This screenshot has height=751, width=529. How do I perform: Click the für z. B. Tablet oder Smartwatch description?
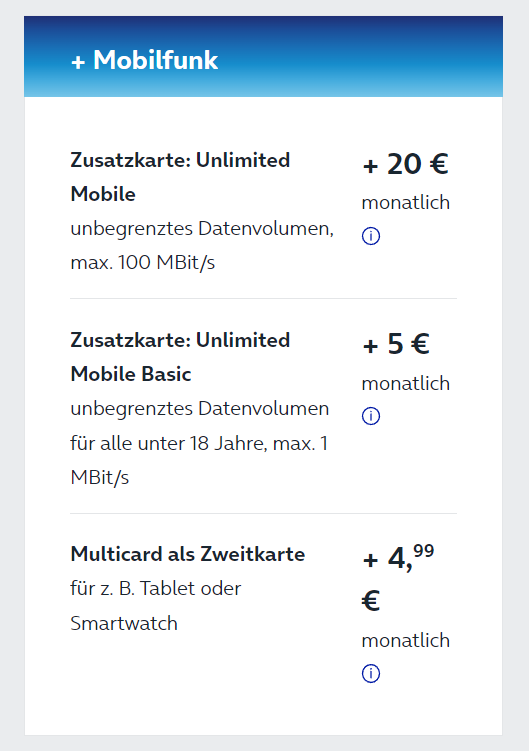click(156, 606)
